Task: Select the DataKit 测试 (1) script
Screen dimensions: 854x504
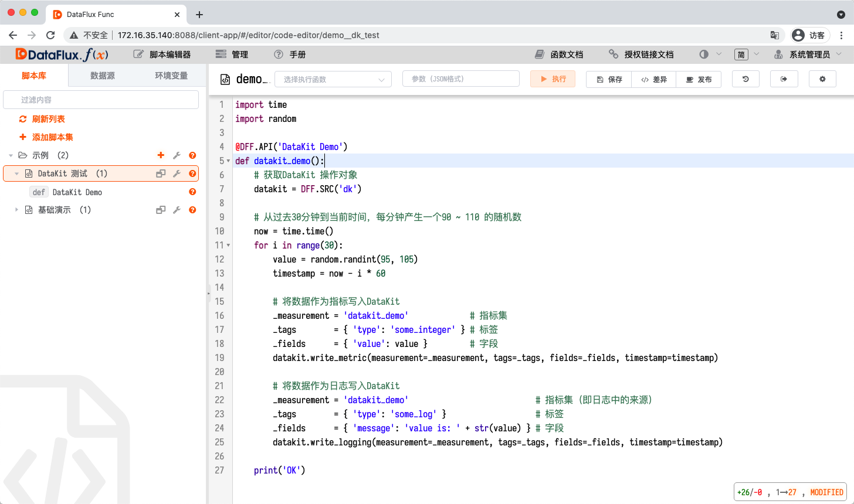Action: tap(101, 173)
